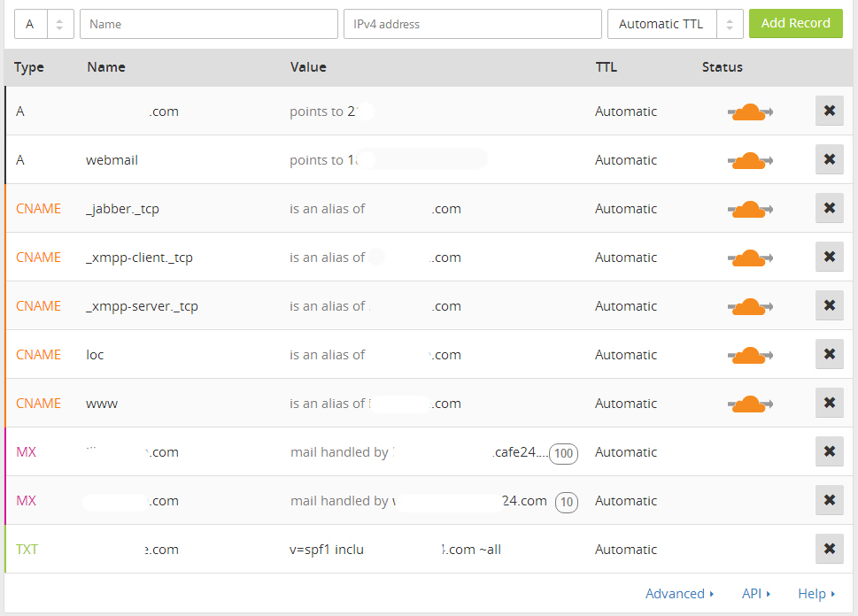Edit the loc 'is an alias of' value
This screenshot has height=616, width=858.
pyautogui.click(x=375, y=355)
